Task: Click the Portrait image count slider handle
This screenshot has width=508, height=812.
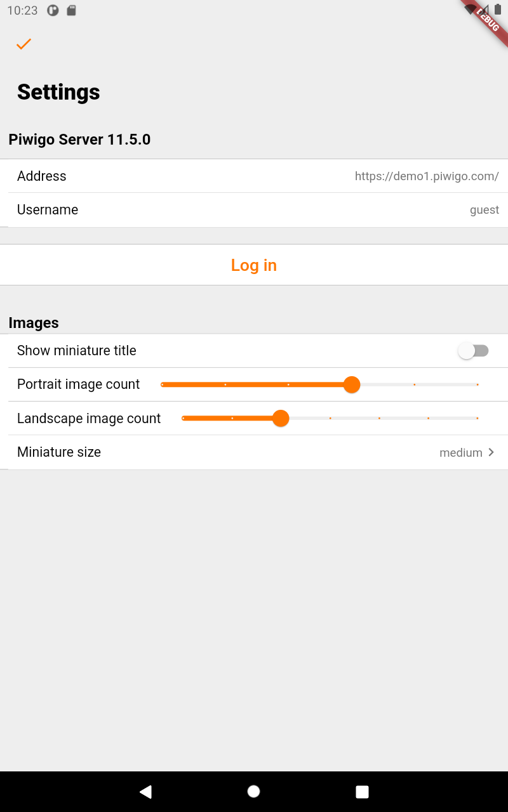Action: (352, 384)
